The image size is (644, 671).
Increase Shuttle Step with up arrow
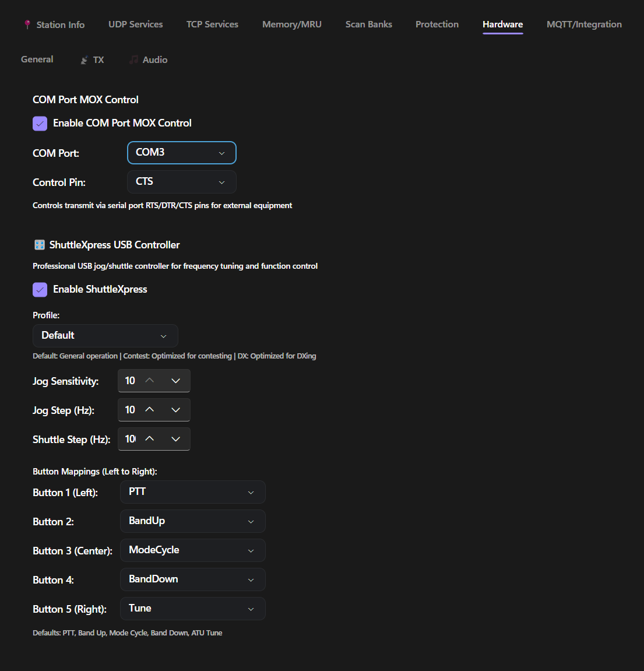(150, 439)
